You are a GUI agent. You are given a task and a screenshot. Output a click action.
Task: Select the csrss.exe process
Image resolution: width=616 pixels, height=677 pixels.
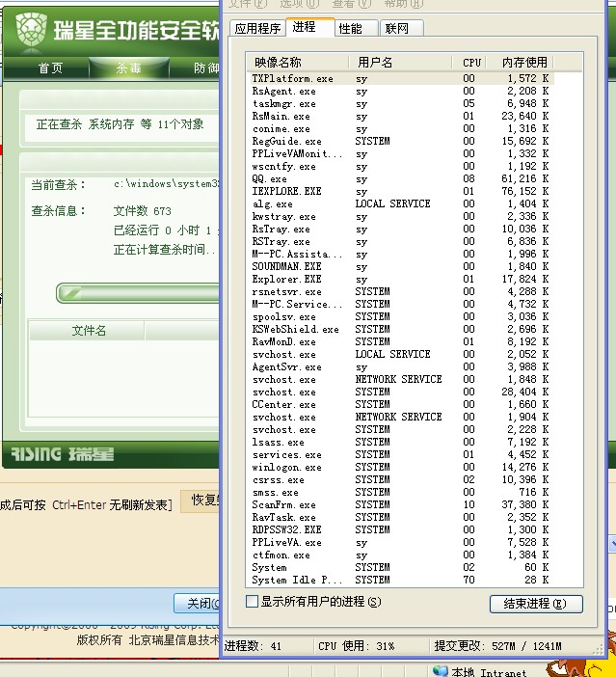pyautogui.click(x=400, y=479)
